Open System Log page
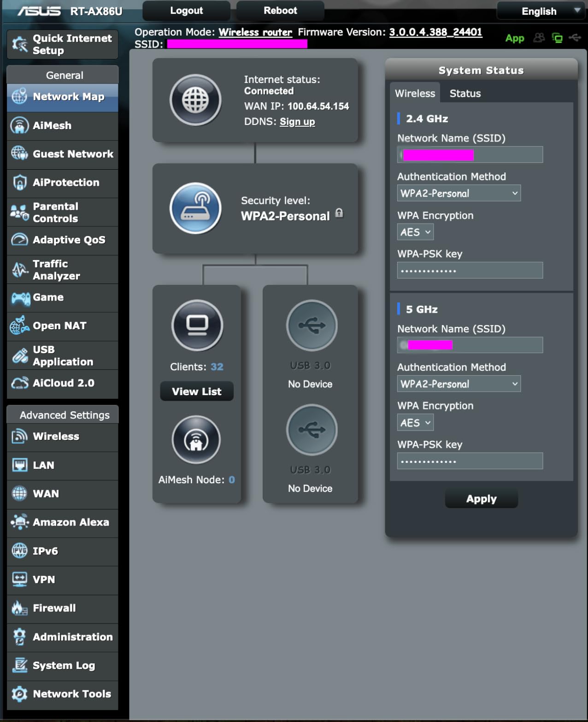Screen dimensions: 588x722 [x=63, y=666]
